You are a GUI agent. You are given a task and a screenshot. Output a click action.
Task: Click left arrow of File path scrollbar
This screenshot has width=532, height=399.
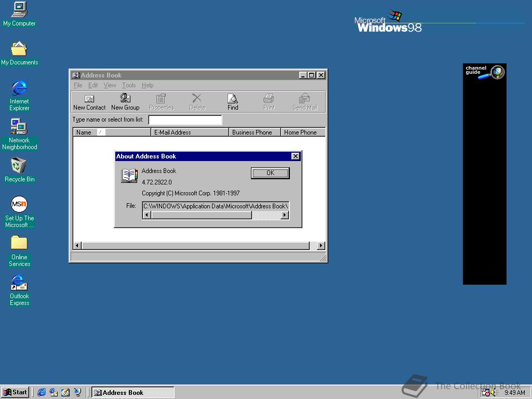(147, 215)
